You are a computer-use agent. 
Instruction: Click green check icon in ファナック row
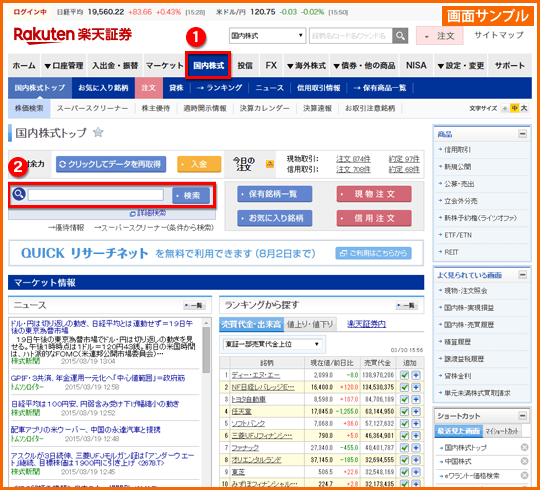point(404,448)
